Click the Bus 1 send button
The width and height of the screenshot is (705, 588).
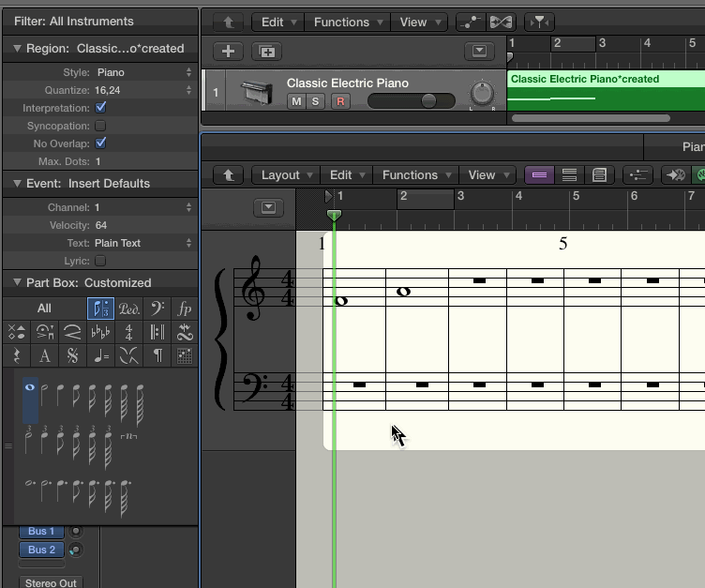coord(40,531)
